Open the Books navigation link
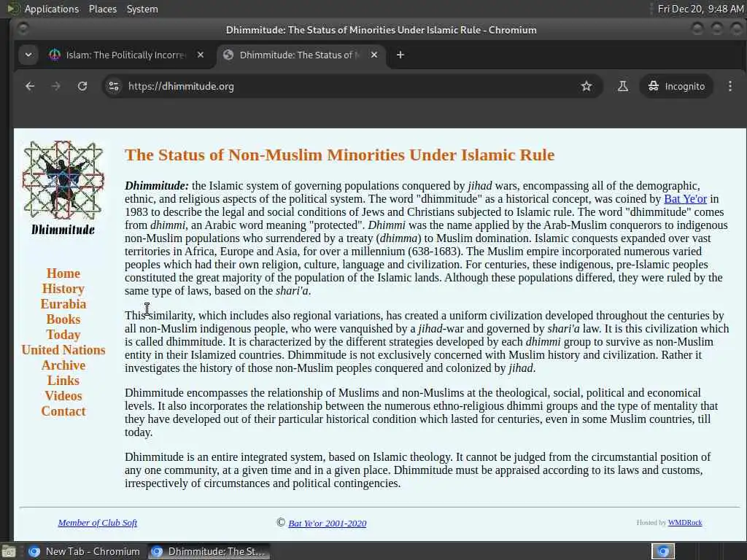Screen dimensions: 747x560 click(63, 319)
